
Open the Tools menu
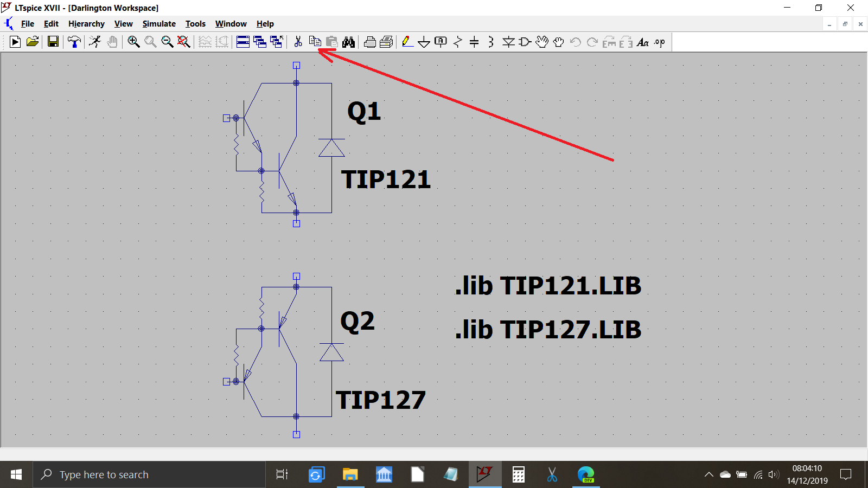[x=195, y=24]
